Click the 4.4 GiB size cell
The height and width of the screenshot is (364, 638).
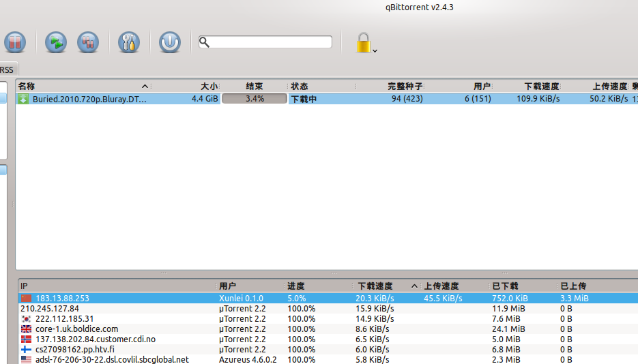click(205, 99)
